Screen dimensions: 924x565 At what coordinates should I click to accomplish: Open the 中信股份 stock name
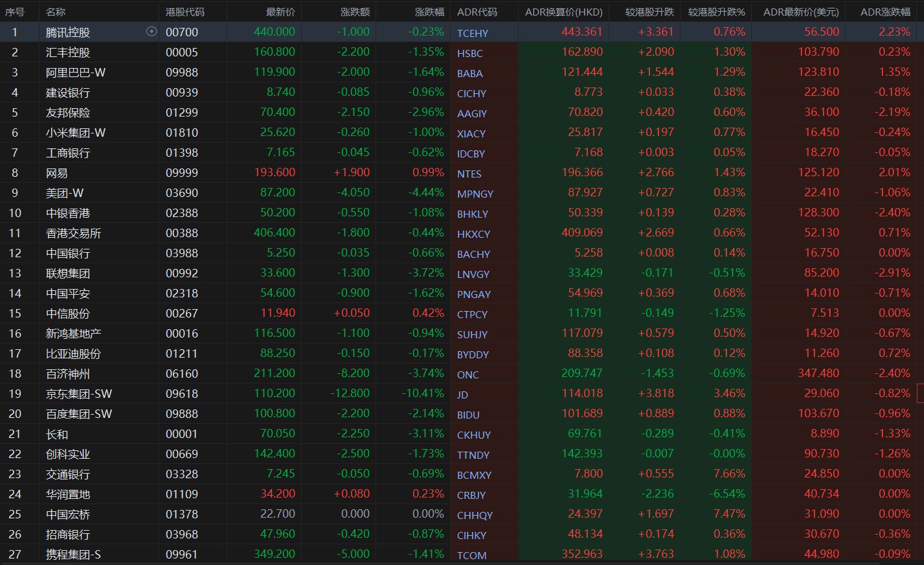coord(68,314)
